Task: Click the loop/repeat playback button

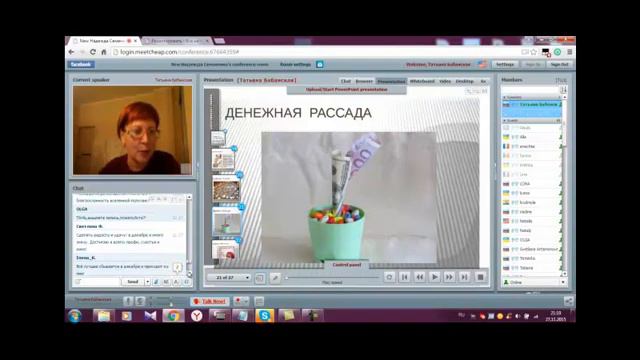Action: (389, 277)
